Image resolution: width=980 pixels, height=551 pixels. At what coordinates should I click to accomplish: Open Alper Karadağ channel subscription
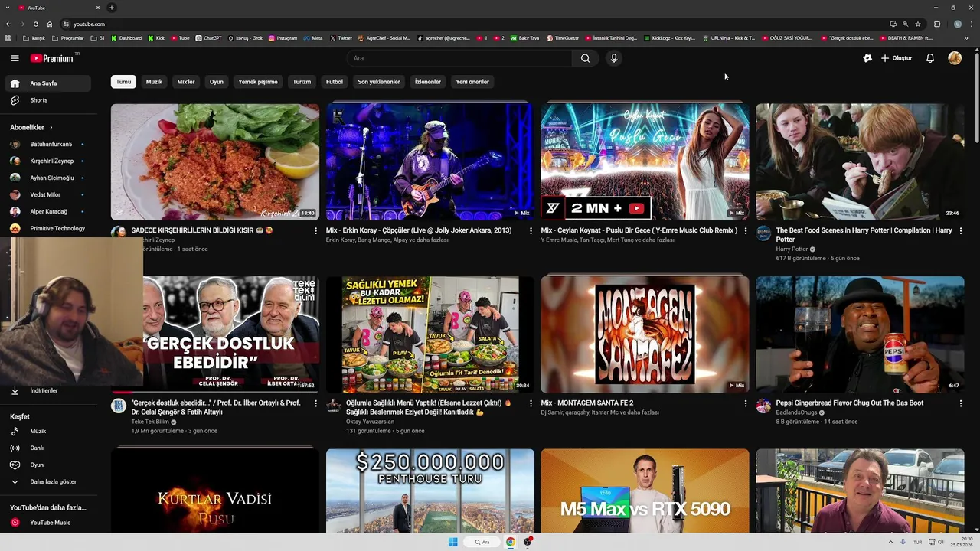pos(47,211)
